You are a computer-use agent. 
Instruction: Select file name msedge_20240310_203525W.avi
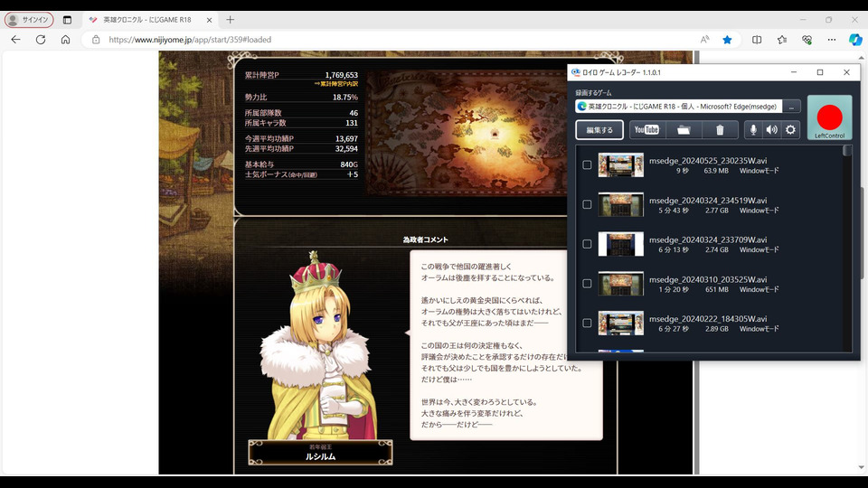click(x=708, y=279)
